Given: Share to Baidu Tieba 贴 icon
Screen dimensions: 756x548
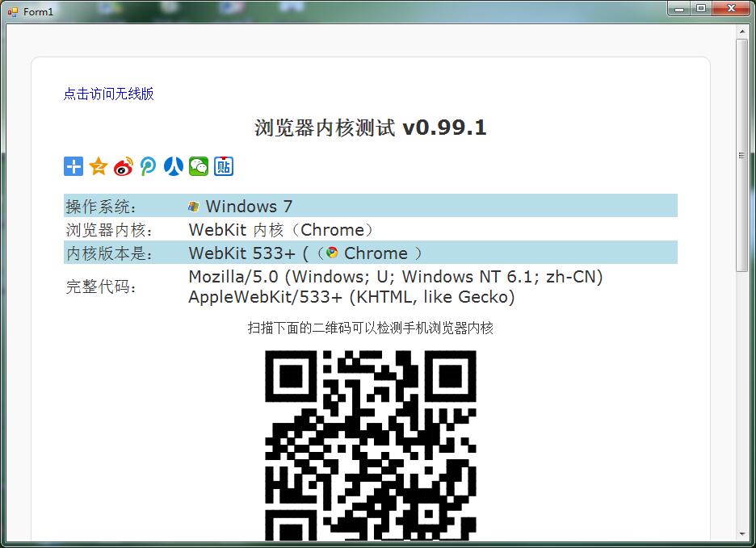Looking at the screenshot, I should click(223, 166).
